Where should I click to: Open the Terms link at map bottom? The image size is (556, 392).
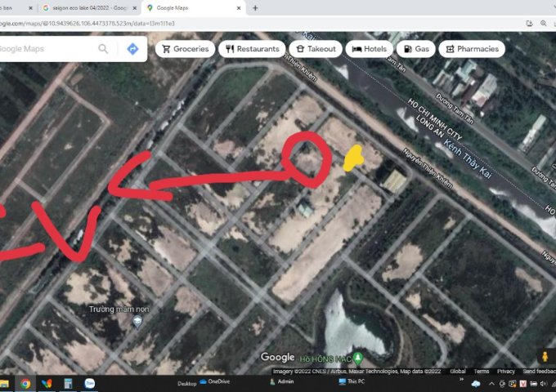coord(482,372)
